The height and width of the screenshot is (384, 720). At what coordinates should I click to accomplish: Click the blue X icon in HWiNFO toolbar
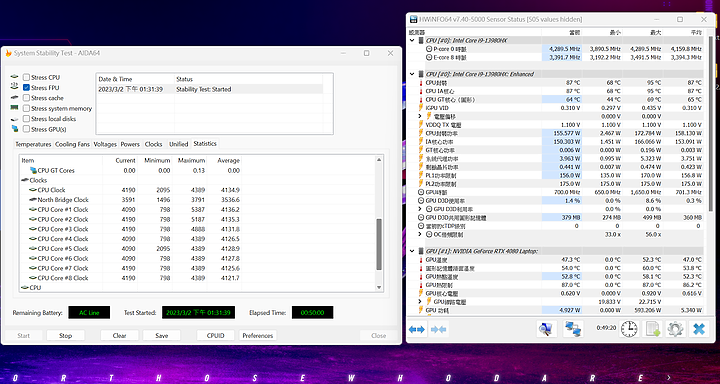699,328
